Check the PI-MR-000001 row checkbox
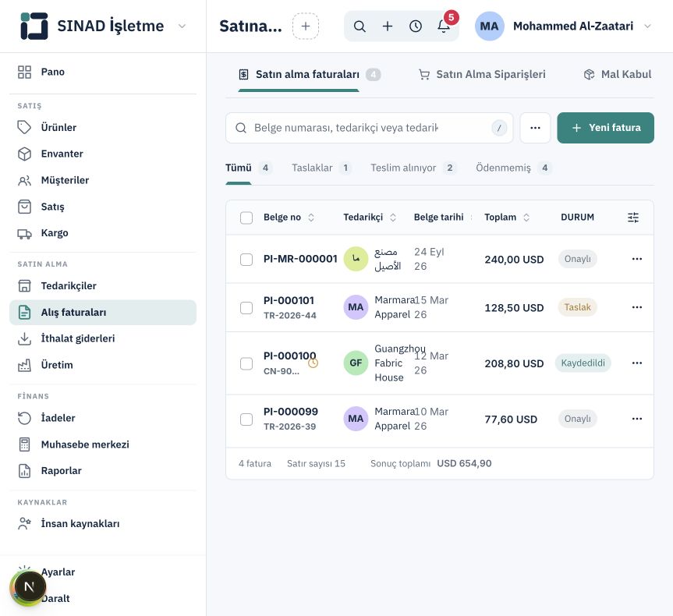This screenshot has width=673, height=616. pyautogui.click(x=246, y=260)
